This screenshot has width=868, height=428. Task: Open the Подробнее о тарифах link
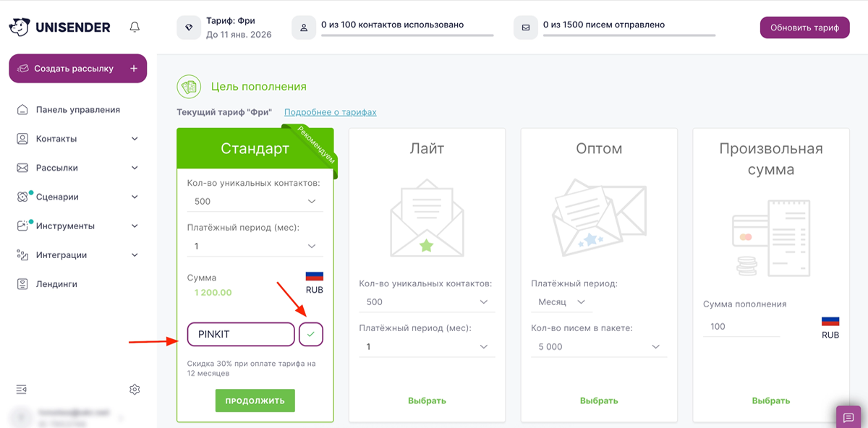tap(331, 112)
